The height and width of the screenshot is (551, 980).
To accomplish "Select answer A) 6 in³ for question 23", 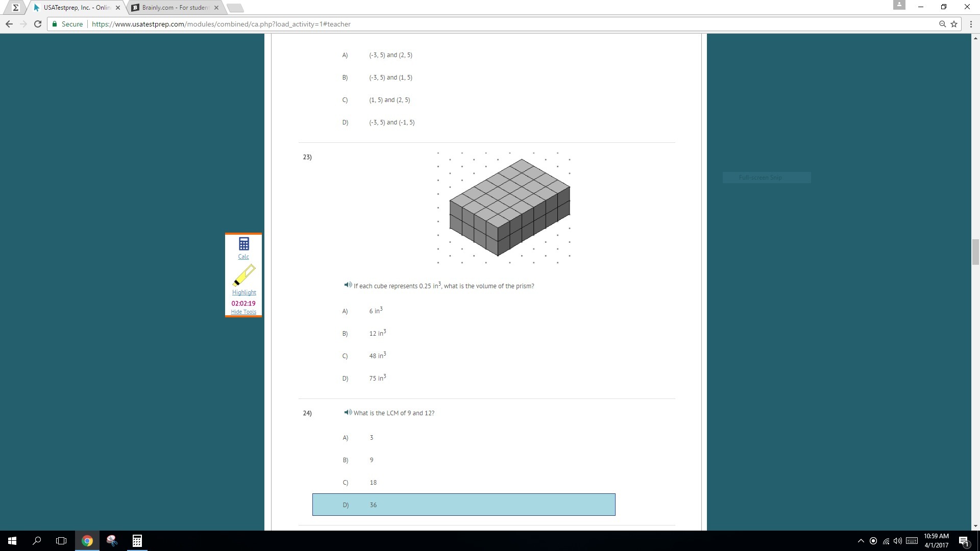I will [x=376, y=311].
